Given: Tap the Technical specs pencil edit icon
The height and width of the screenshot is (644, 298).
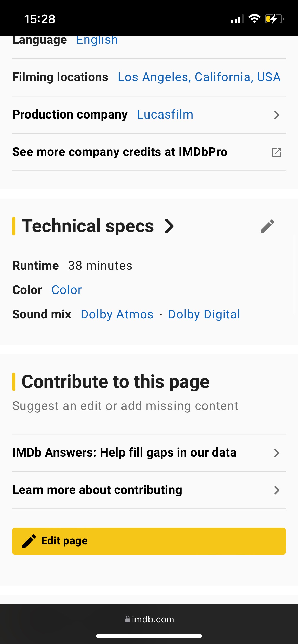Looking at the screenshot, I should (267, 226).
